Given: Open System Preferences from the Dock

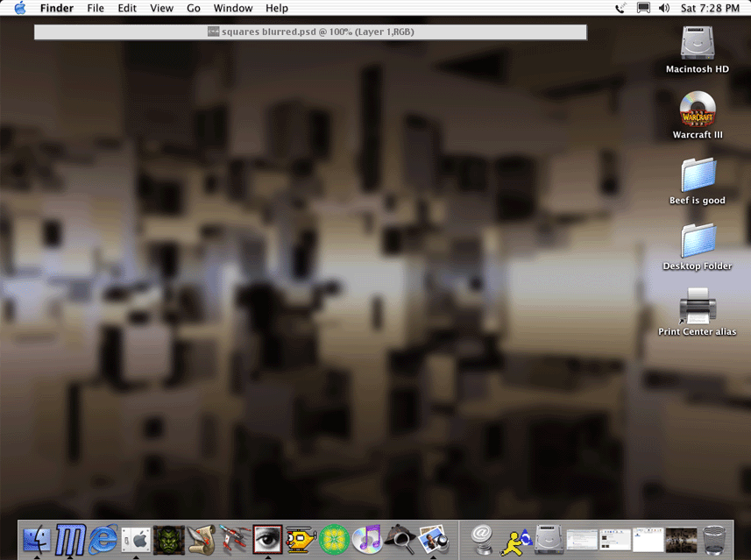Looking at the screenshot, I should 136,537.
